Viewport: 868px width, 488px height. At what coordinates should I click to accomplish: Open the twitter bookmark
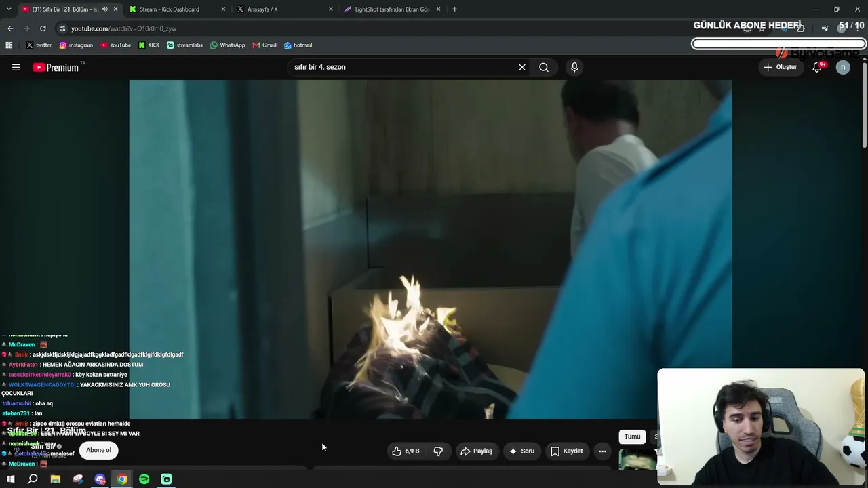click(x=39, y=45)
